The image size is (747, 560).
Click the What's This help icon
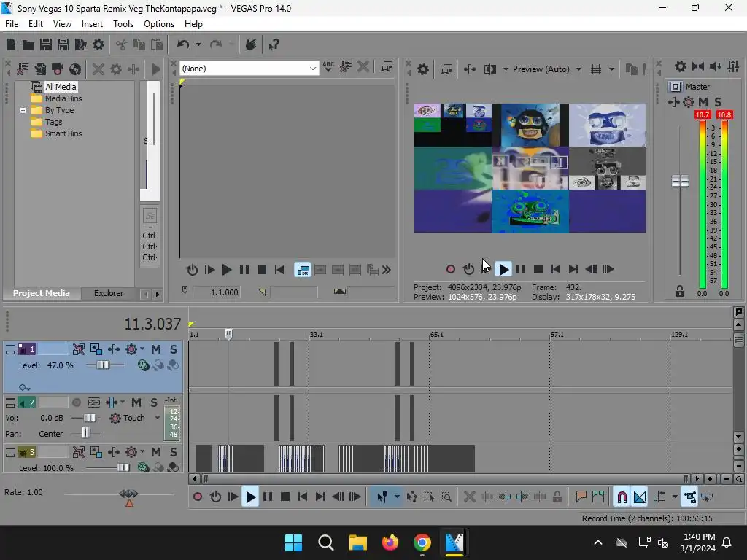pyautogui.click(x=274, y=44)
